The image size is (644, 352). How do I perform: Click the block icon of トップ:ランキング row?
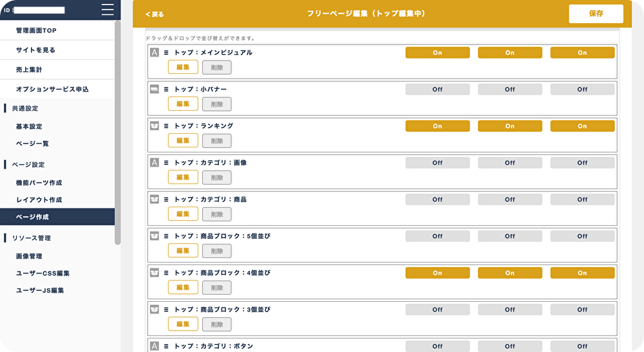155,126
